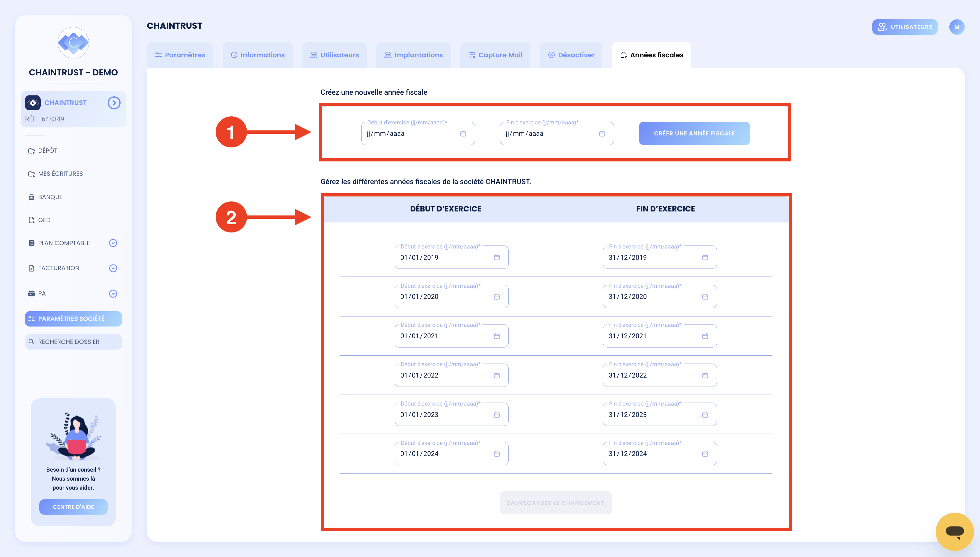Focus new Début d'exercice date field
Image resolution: width=980 pixels, height=557 pixels.
[x=418, y=133]
